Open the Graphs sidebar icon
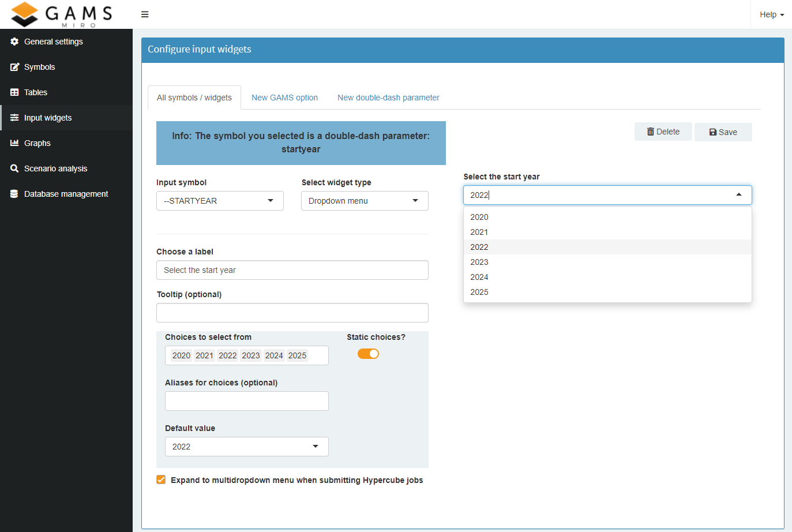The image size is (792, 532). (13, 143)
